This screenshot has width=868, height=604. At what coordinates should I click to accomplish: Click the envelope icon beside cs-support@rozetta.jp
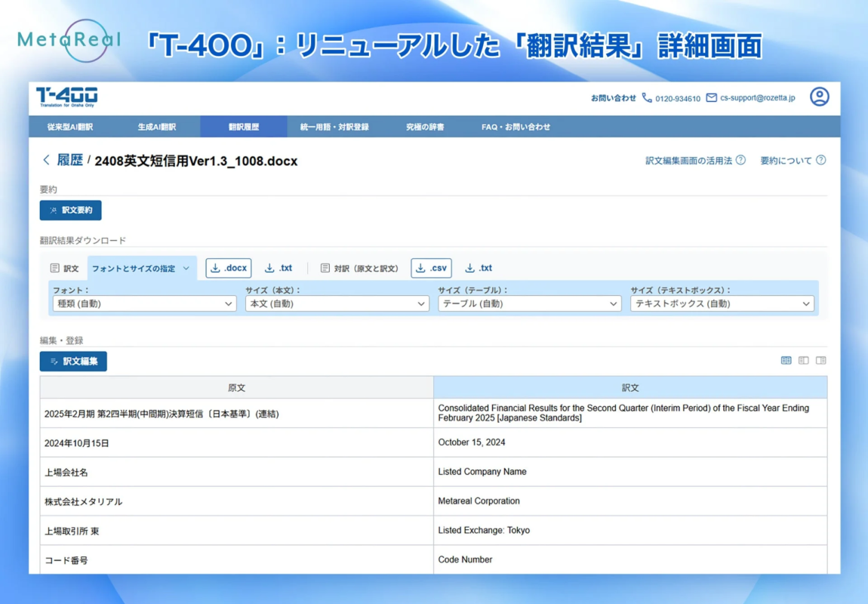[x=712, y=97]
